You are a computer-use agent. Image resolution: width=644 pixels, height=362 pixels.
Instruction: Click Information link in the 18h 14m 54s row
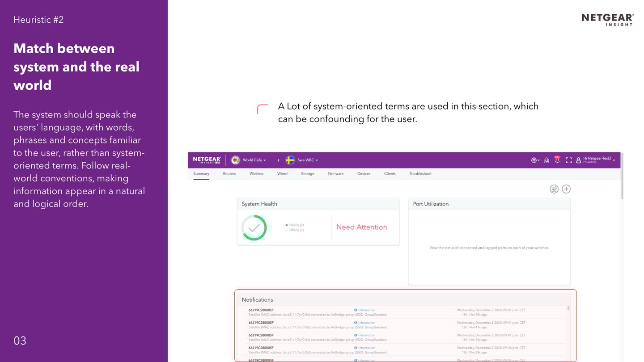[365, 335]
